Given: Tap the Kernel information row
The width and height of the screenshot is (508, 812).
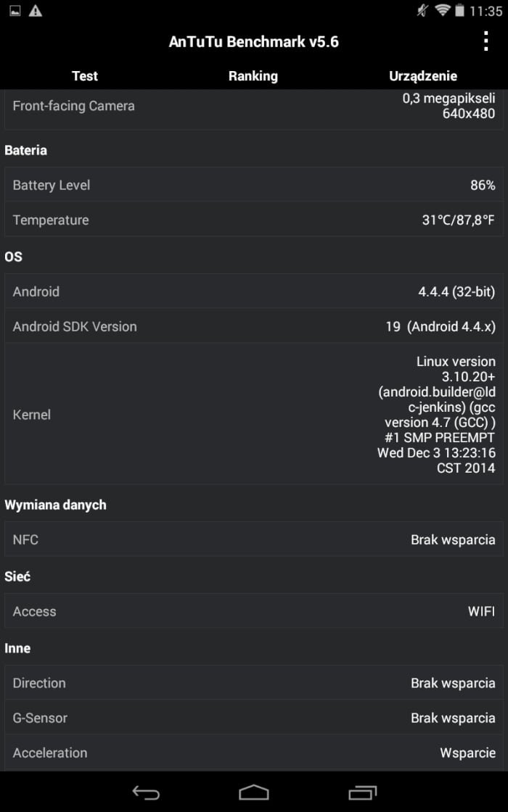Looking at the screenshot, I should point(254,414).
